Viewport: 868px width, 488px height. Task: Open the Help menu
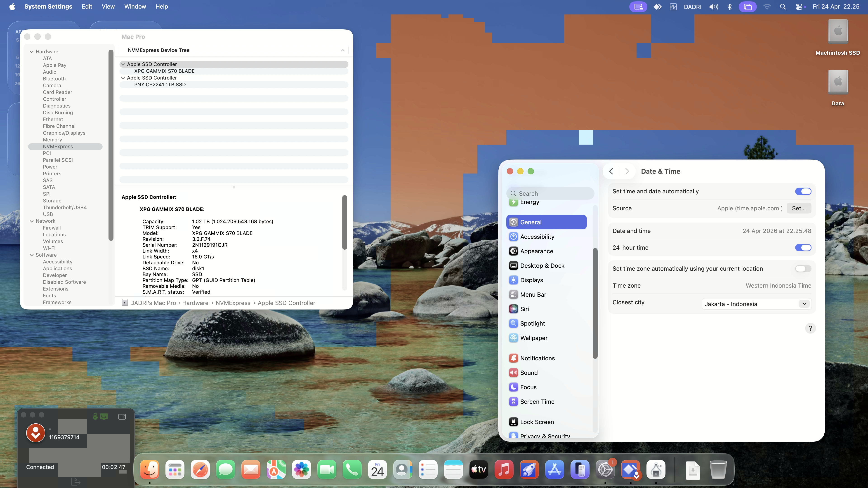tap(161, 7)
